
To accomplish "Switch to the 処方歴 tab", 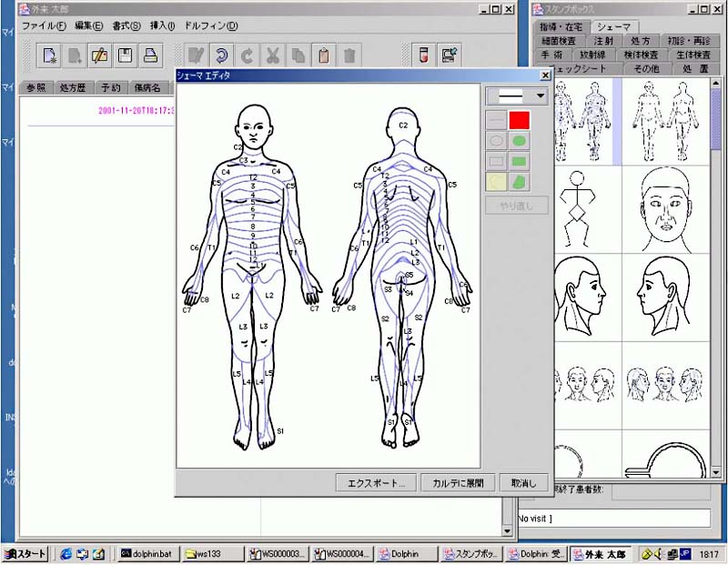I will click(x=72, y=87).
